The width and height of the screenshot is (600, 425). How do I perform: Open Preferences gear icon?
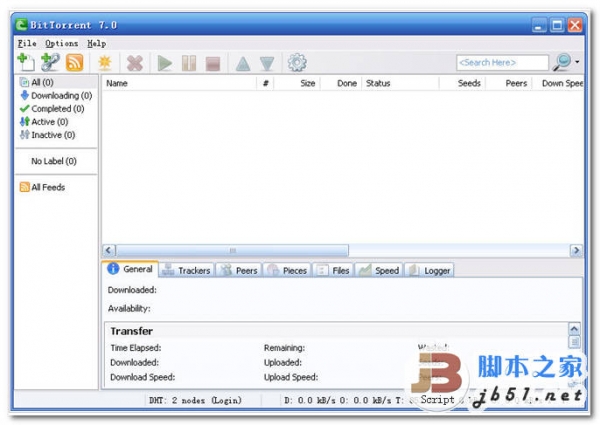tap(297, 62)
